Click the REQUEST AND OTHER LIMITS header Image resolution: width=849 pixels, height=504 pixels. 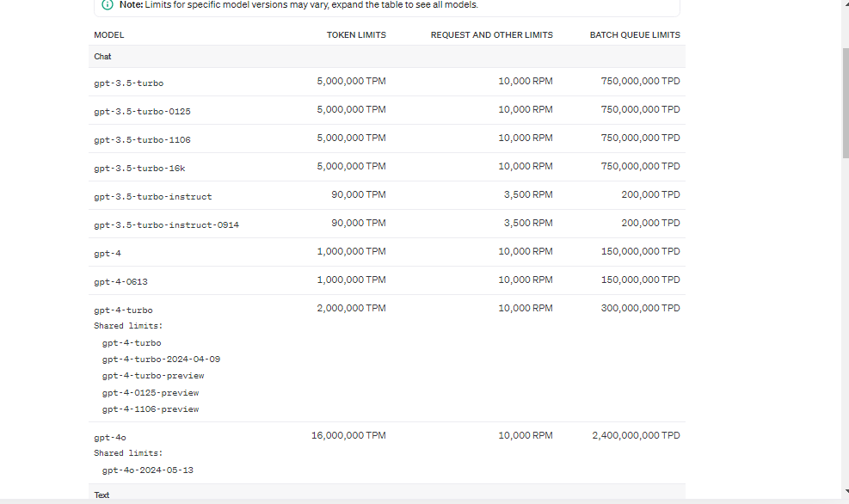pyautogui.click(x=491, y=35)
